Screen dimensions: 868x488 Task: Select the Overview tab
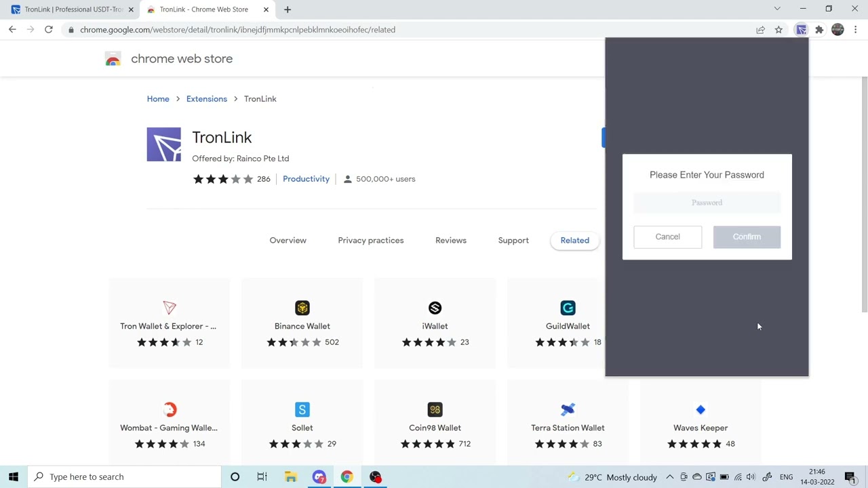point(288,240)
